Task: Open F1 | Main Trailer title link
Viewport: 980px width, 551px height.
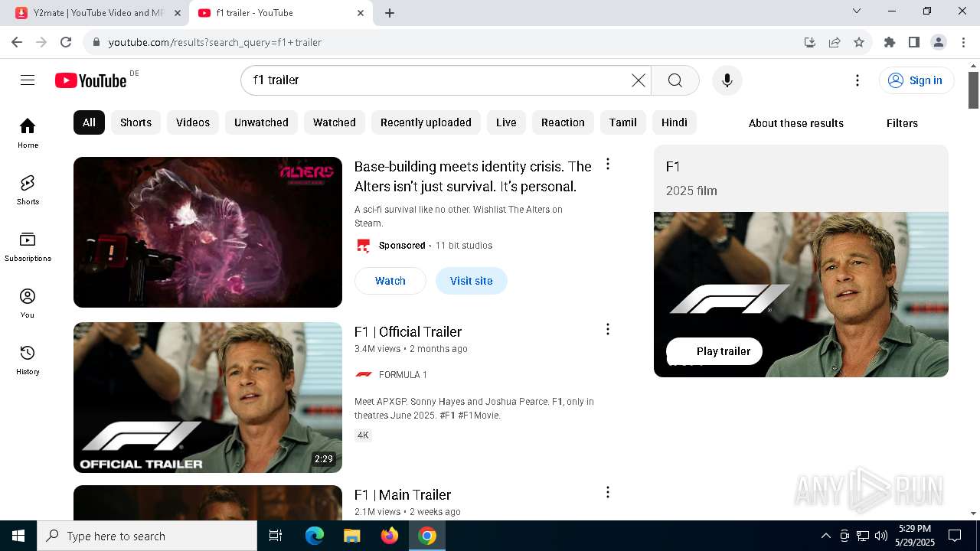Action: [403, 495]
